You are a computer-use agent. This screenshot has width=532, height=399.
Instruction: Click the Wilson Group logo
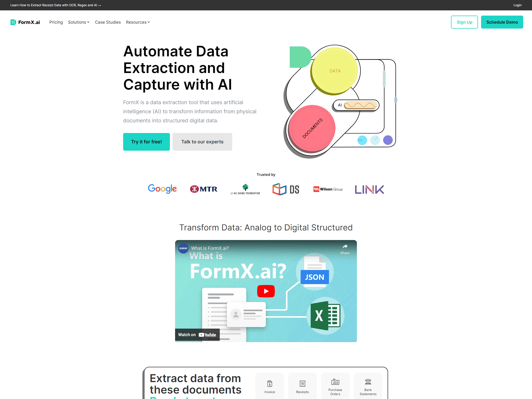[328, 189]
